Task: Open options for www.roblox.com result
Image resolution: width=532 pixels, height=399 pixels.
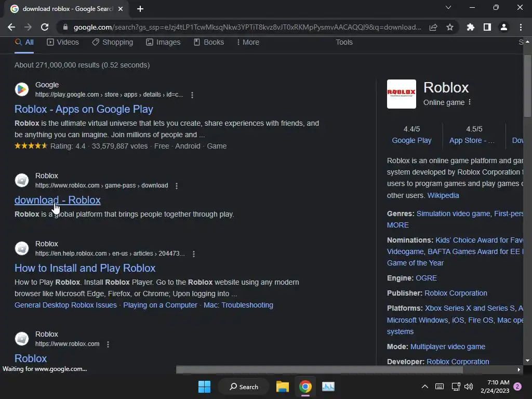Action: point(108,344)
